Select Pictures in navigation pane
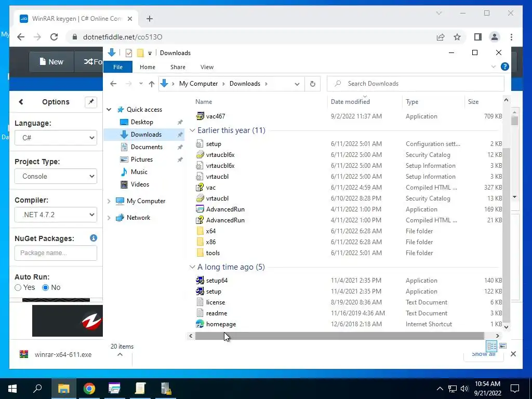The image size is (532, 399). coord(141,159)
